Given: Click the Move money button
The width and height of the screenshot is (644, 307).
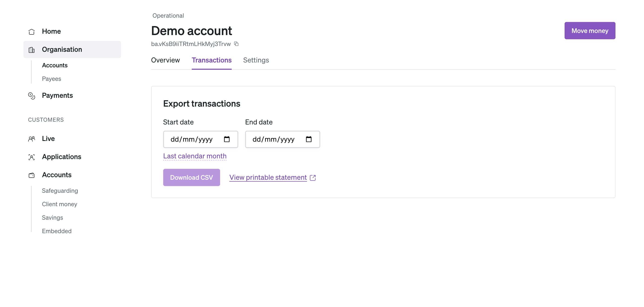Looking at the screenshot, I should [590, 30].
